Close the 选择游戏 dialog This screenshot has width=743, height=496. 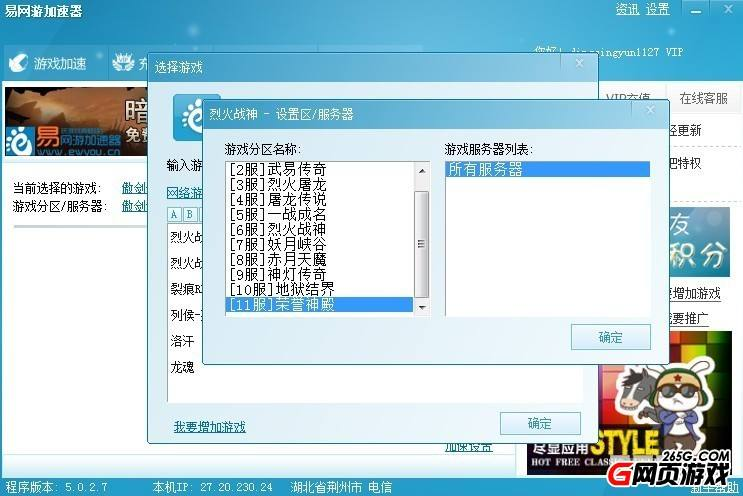point(579,63)
